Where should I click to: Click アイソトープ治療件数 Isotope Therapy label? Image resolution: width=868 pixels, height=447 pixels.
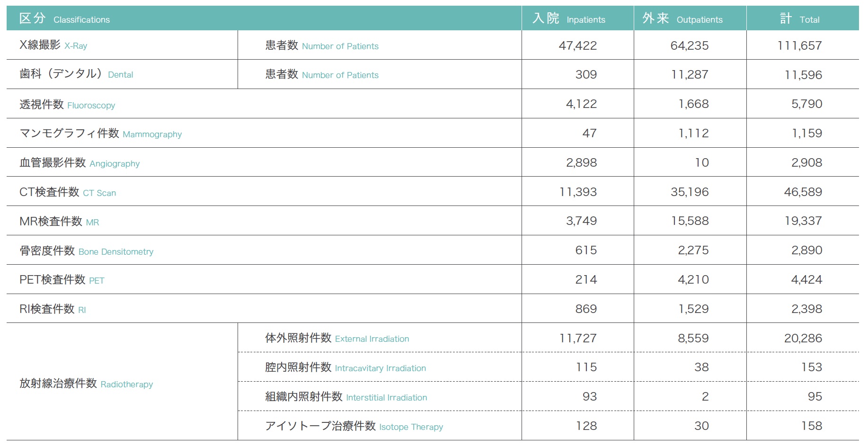coord(354,426)
